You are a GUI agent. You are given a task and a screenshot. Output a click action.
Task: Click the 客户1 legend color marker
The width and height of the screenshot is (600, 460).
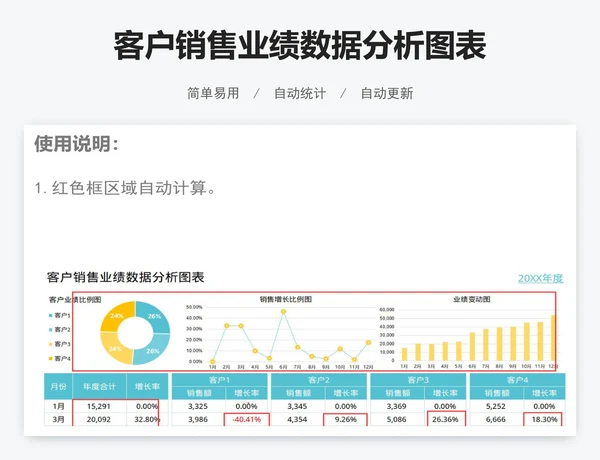tap(51, 316)
